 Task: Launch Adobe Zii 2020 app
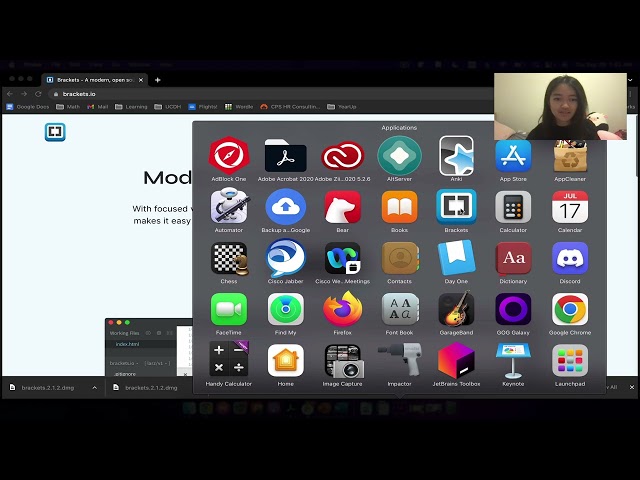click(342, 156)
